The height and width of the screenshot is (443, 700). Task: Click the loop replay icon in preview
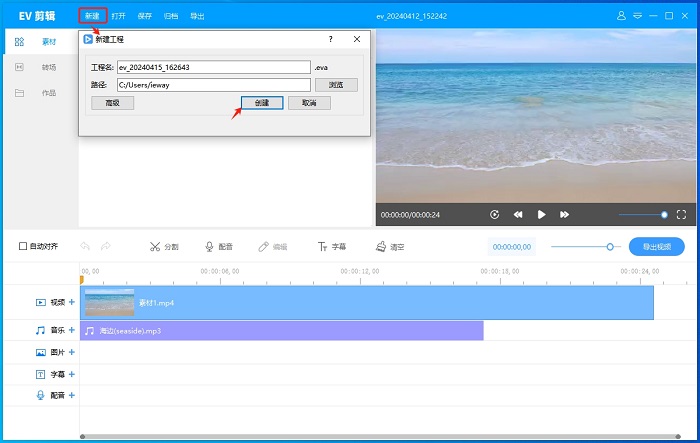point(494,215)
